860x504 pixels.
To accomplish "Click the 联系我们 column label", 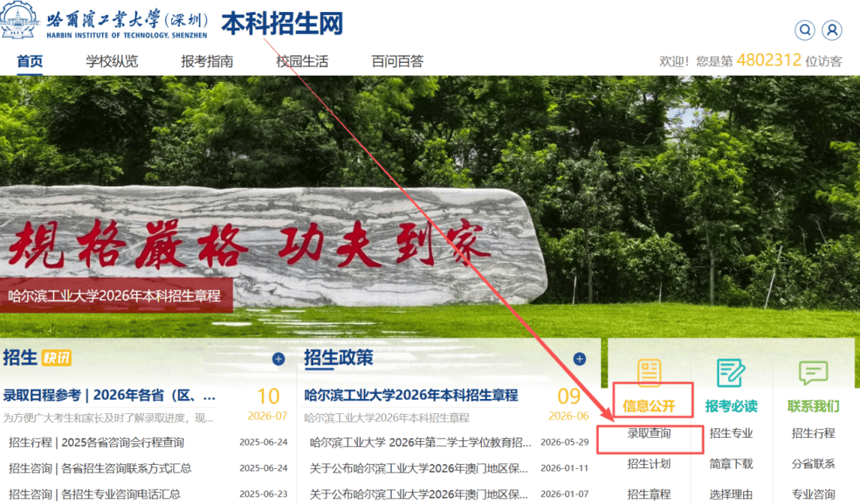I will point(813,406).
